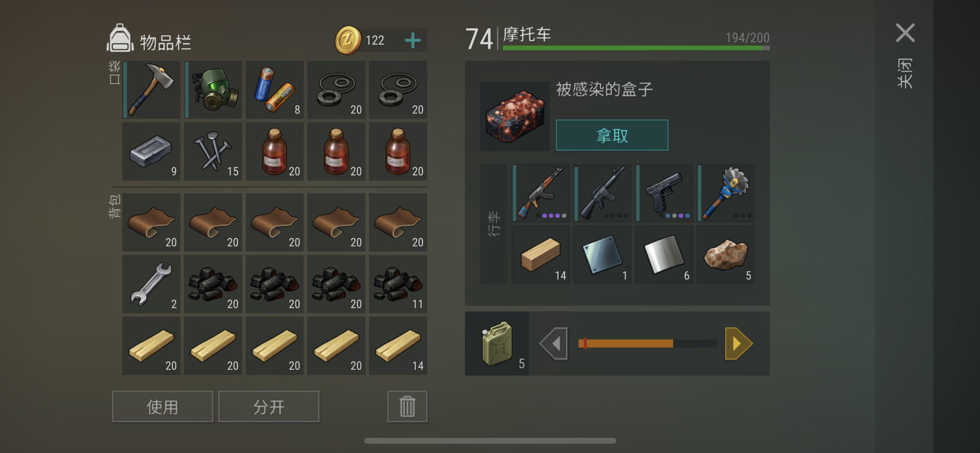Screen dimensions: 980x453
Task: Select the wrench stack of 2
Action: coord(151,284)
